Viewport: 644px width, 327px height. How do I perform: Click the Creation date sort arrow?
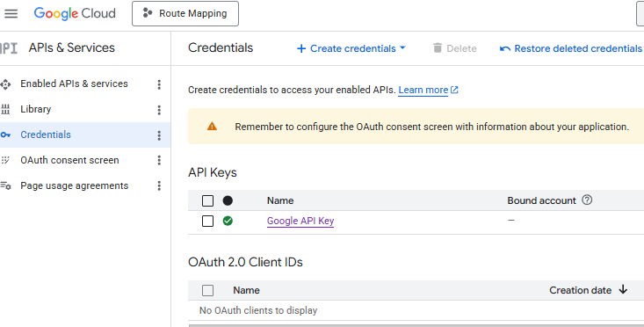(623, 289)
